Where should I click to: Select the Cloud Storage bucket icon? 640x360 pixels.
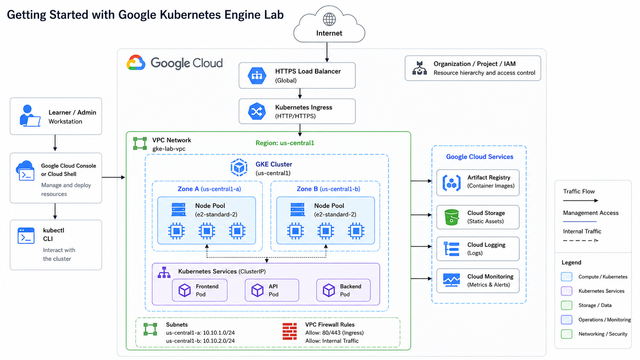click(451, 217)
